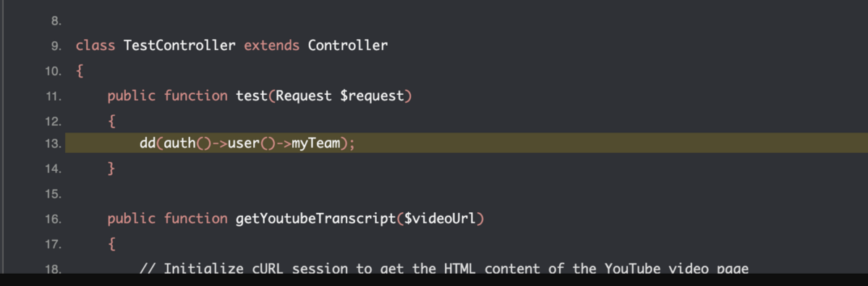868x286 pixels.
Task: Click the opening brace on line 10
Action: (x=80, y=70)
